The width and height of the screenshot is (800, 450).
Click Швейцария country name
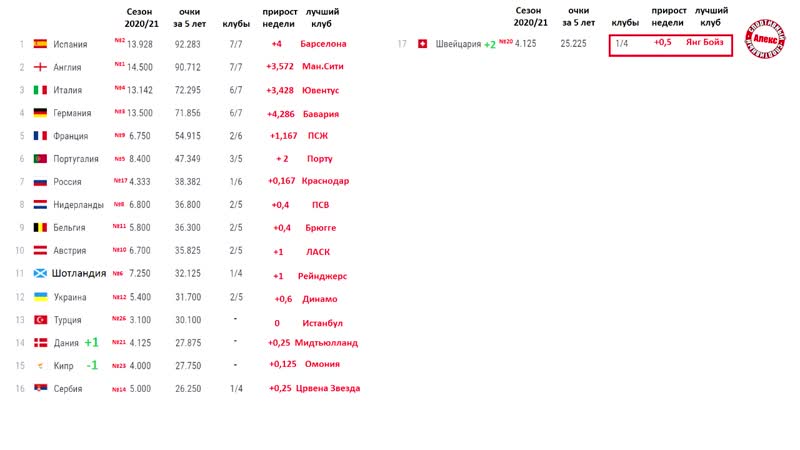(458, 44)
